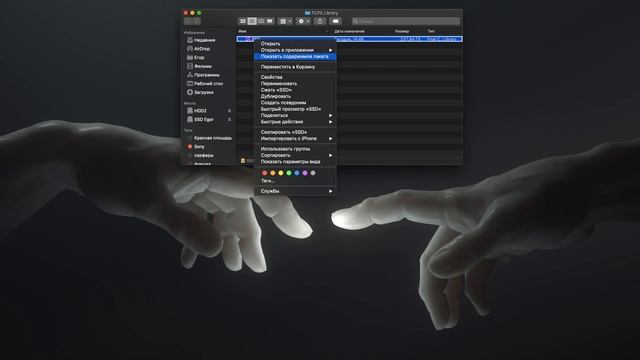The width and height of the screenshot is (640, 360).
Task: Open the gear action menu
Action: coord(303,21)
